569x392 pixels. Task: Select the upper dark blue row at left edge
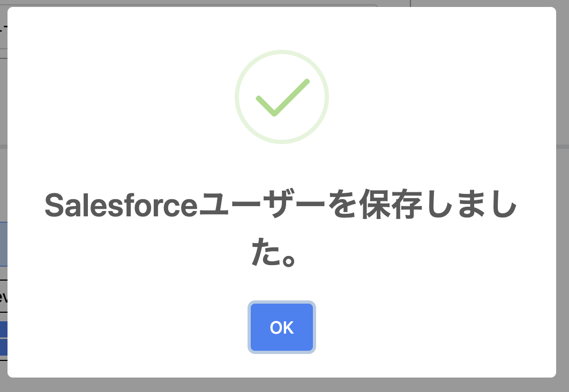tap(3, 329)
